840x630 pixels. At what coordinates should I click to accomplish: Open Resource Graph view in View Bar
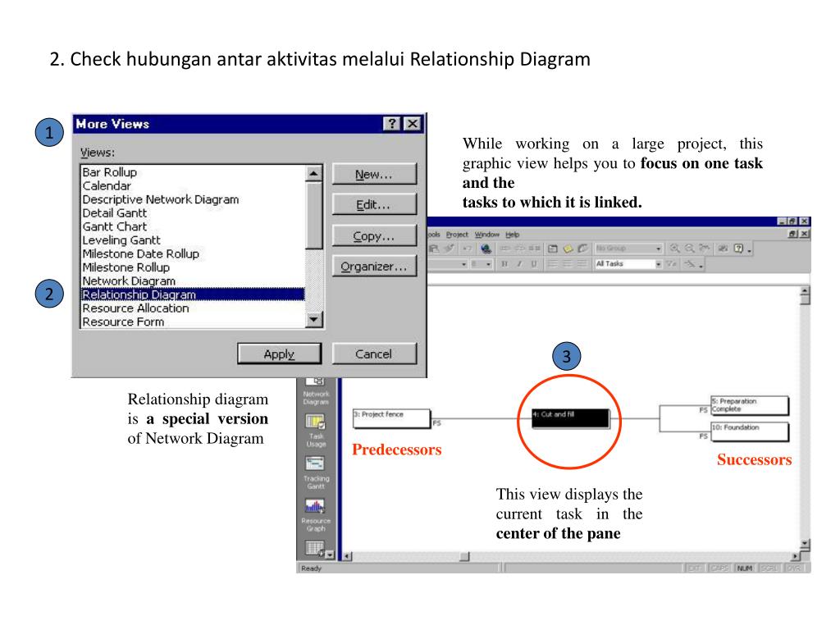(316, 515)
